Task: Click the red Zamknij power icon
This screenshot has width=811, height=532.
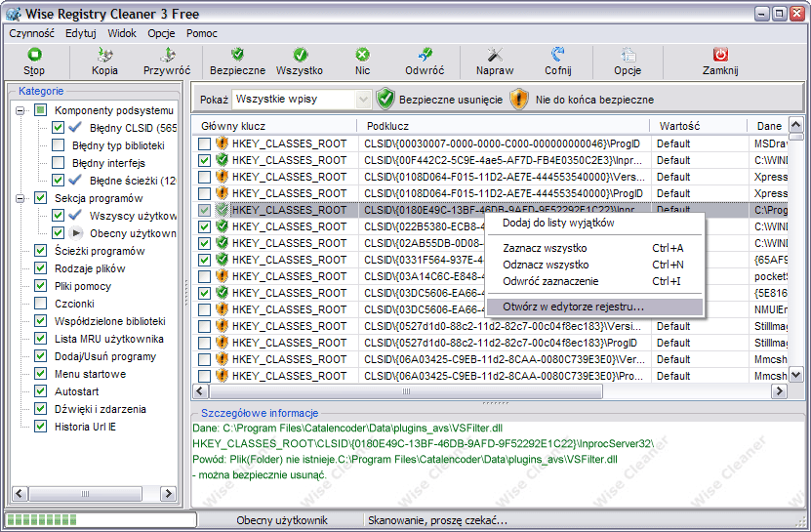Action: coord(720,55)
